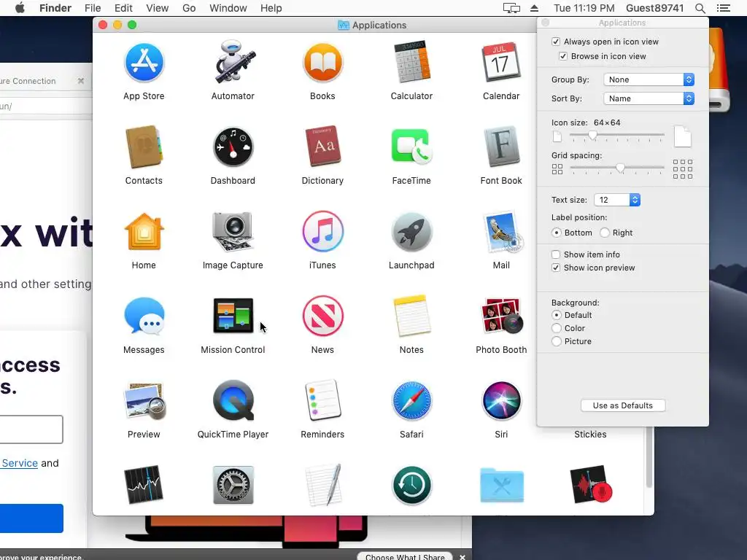Select the Reminders app icon

[x=322, y=400]
